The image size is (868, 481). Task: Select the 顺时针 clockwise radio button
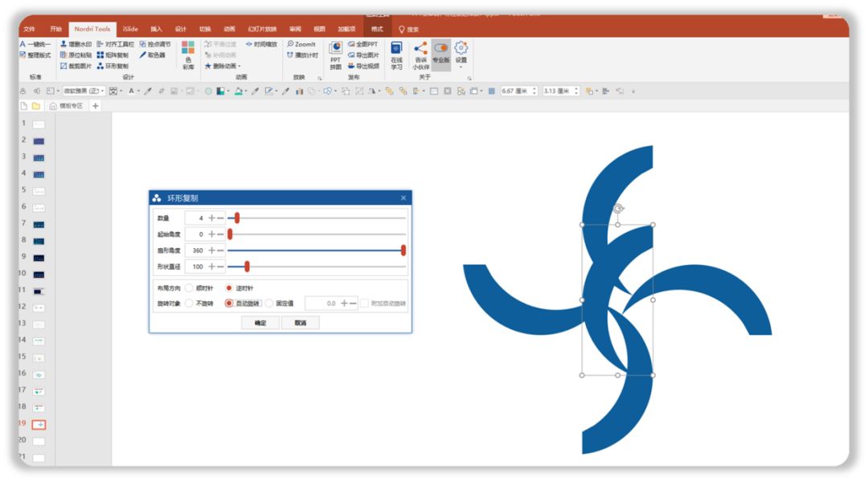pos(190,288)
